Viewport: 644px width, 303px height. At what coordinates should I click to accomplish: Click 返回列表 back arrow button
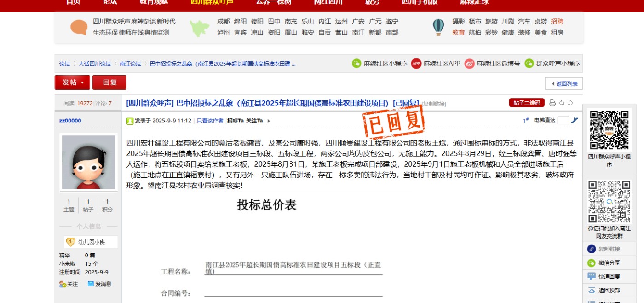click(564, 84)
